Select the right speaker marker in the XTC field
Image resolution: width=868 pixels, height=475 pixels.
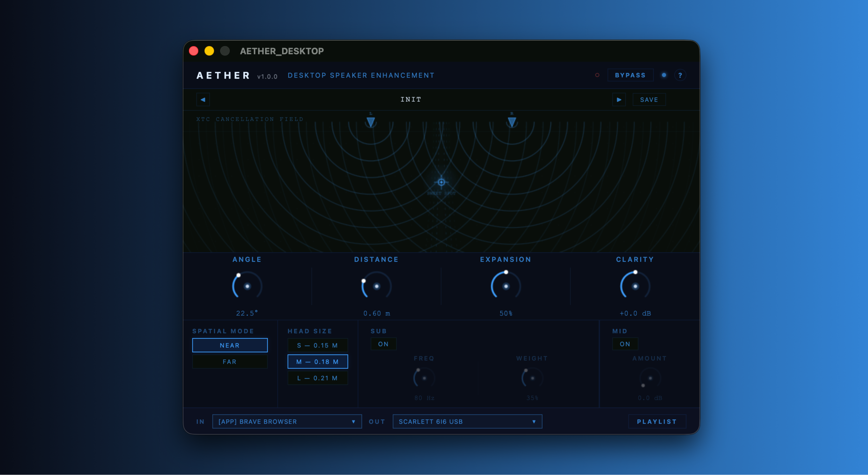(512, 122)
